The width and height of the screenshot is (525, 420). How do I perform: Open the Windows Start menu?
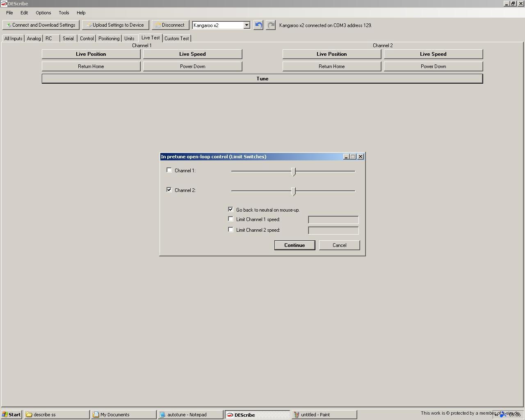click(11, 415)
